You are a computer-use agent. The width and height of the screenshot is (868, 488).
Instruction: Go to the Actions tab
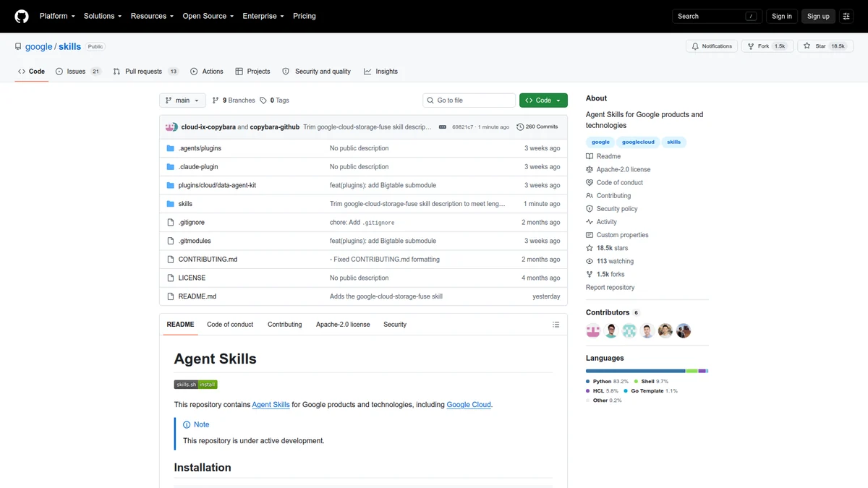click(207, 72)
